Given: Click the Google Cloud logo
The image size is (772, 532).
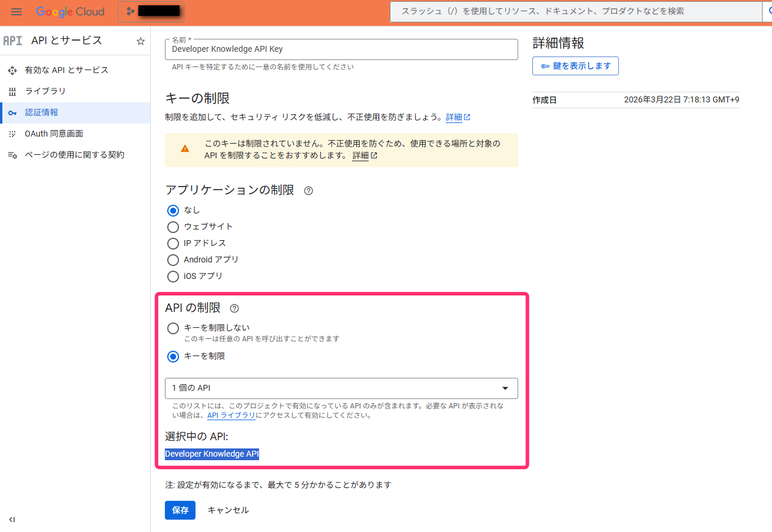Looking at the screenshot, I should [70, 12].
